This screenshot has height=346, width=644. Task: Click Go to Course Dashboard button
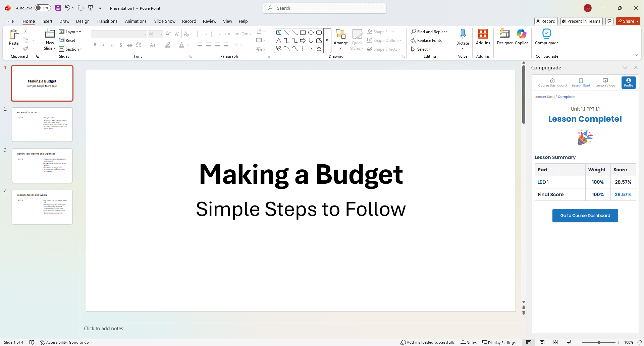(585, 215)
